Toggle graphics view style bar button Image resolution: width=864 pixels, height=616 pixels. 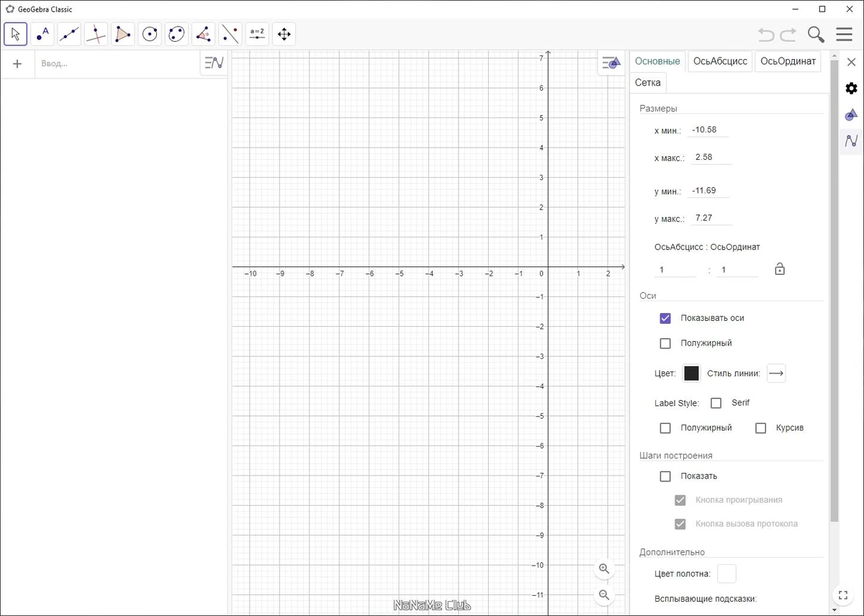[x=611, y=63]
